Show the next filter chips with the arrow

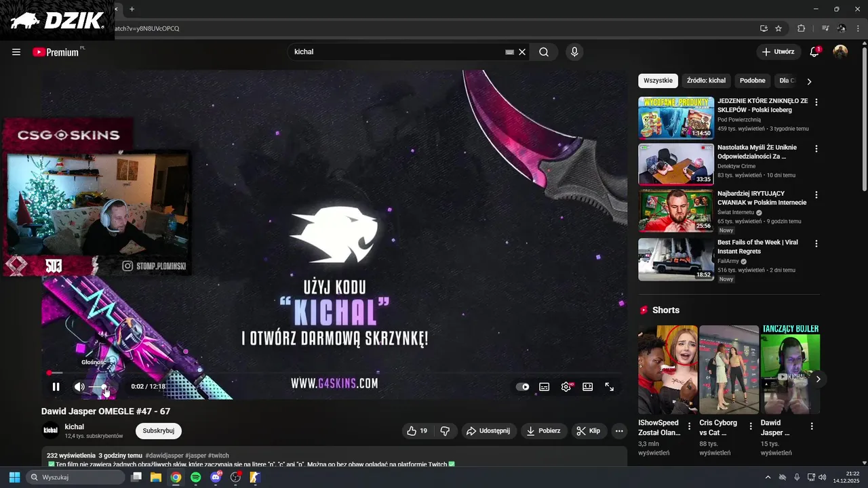(809, 81)
